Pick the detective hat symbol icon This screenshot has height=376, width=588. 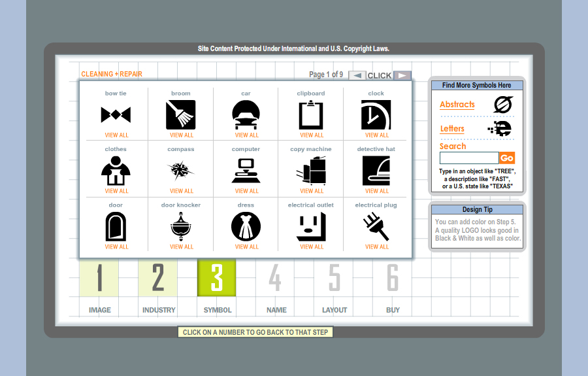point(376,171)
